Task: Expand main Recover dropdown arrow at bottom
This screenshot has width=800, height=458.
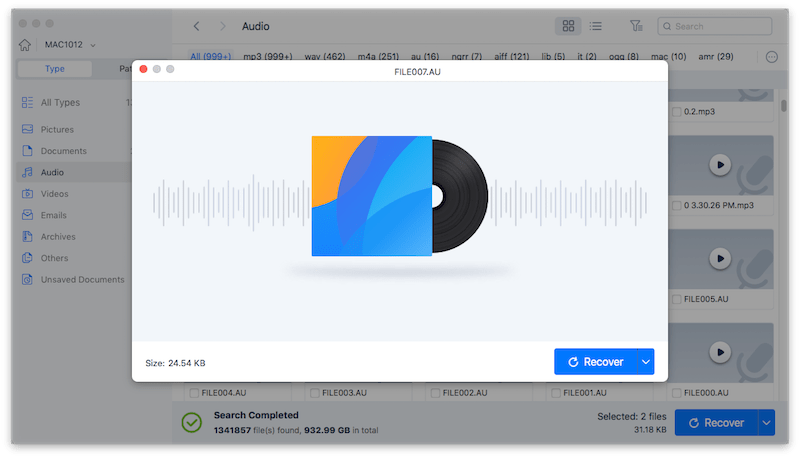Action: point(766,422)
